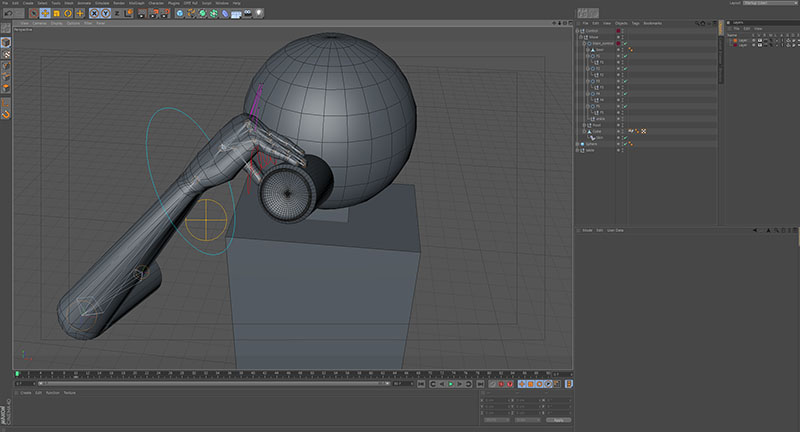800x432 pixels.
Task: Click Make Editable in the left toolbar
Action: pyautogui.click(x=6, y=29)
